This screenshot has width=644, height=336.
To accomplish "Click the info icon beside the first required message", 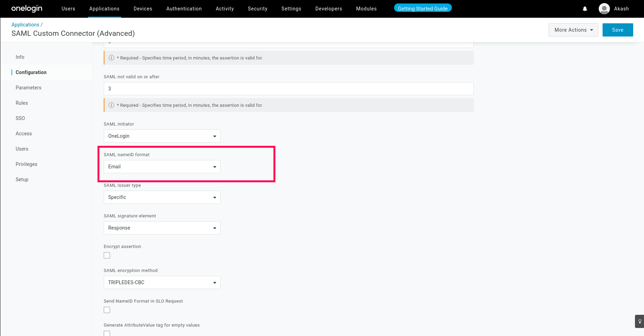I will 111,58.
